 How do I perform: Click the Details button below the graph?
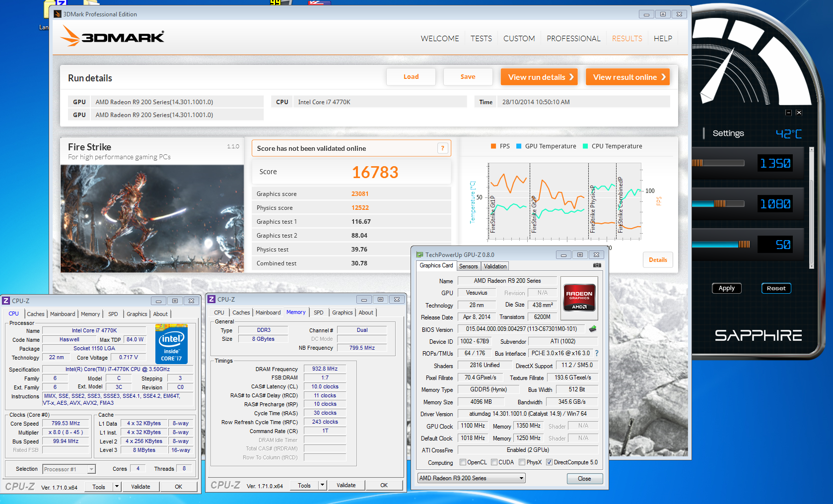coord(658,260)
